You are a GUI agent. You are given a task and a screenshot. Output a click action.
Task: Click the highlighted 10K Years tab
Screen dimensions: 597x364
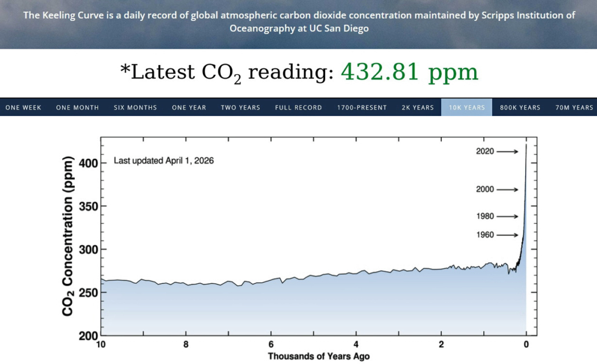467,107
